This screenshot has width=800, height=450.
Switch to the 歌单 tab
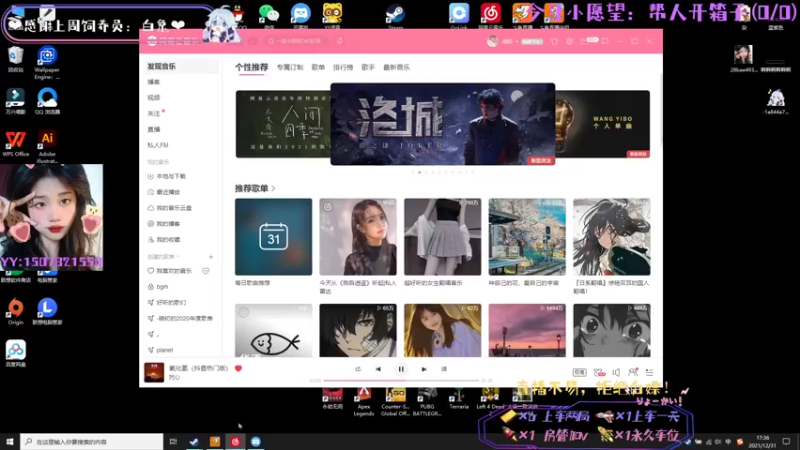coord(318,67)
